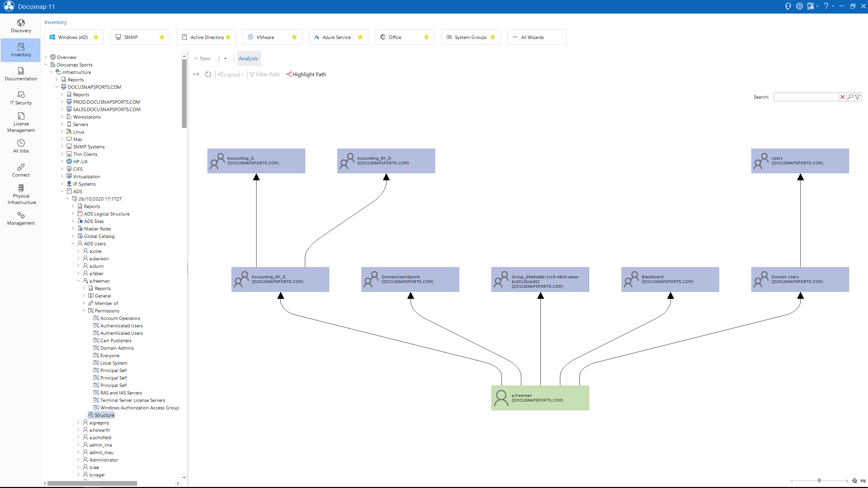Click the filter funnel icon beside search
Viewport: 868px width, 488px height.
[x=857, y=97]
